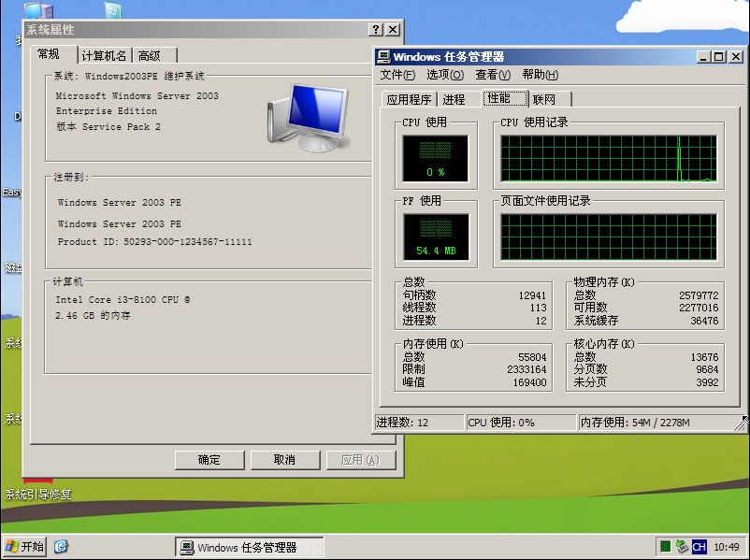
Task: Open the Start menu flag icon
Action: coord(12,546)
